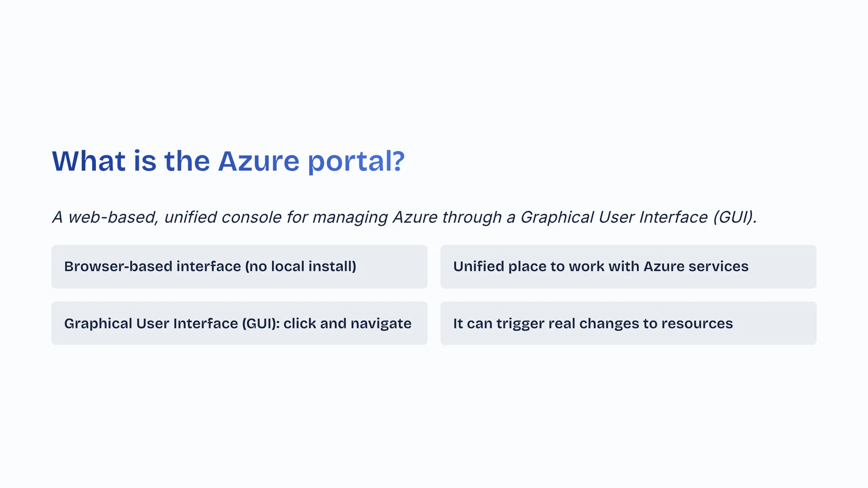
Task: Click the italic subtitle sentence below the title
Action: [404, 217]
